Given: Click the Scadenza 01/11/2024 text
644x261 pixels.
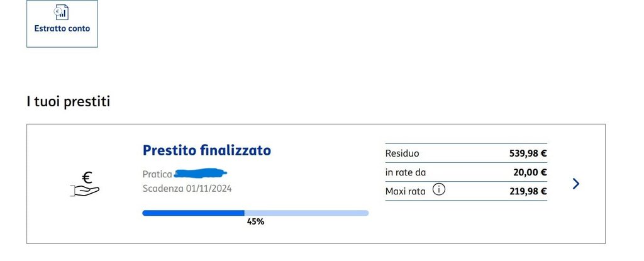Looking at the screenshot, I should pos(187,189).
